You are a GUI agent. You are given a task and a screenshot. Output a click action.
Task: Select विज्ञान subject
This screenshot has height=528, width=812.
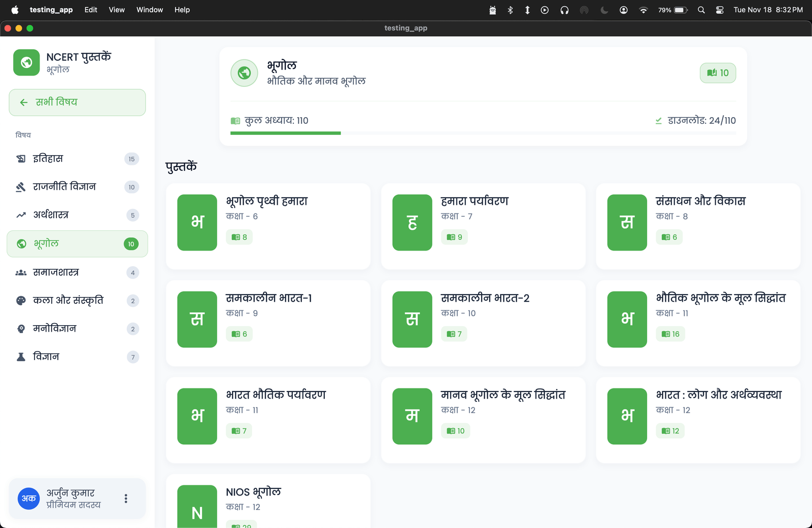(77, 357)
